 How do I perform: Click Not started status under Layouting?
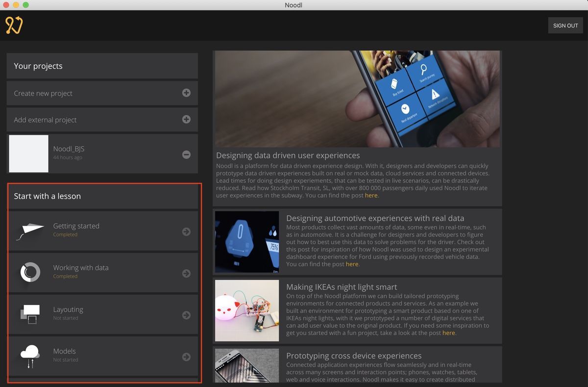point(66,318)
